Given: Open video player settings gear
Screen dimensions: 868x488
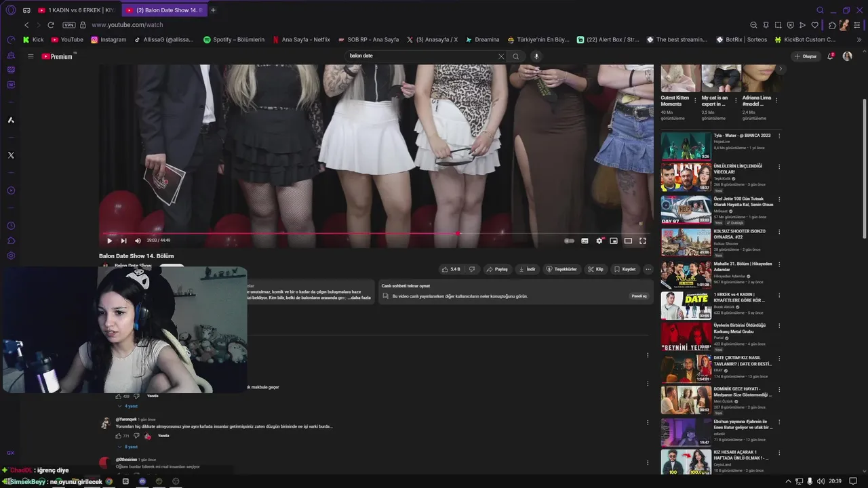Looking at the screenshot, I should point(599,241).
